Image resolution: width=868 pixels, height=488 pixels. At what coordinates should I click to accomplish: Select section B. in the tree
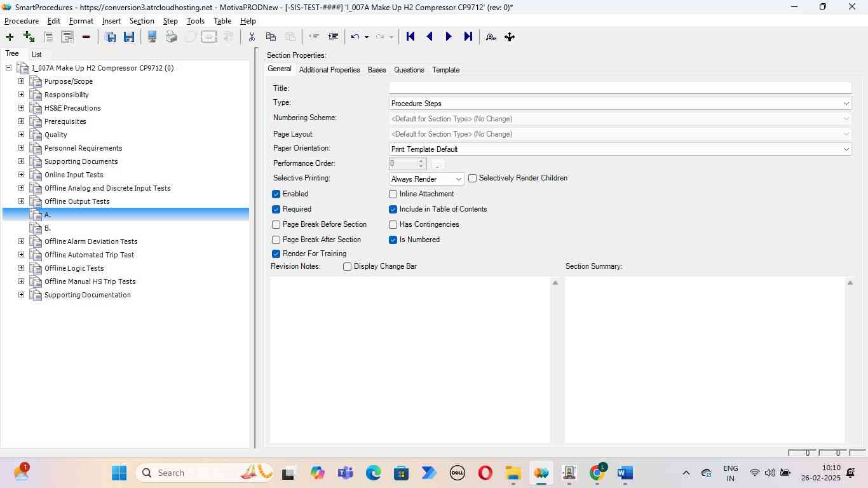[48, 228]
